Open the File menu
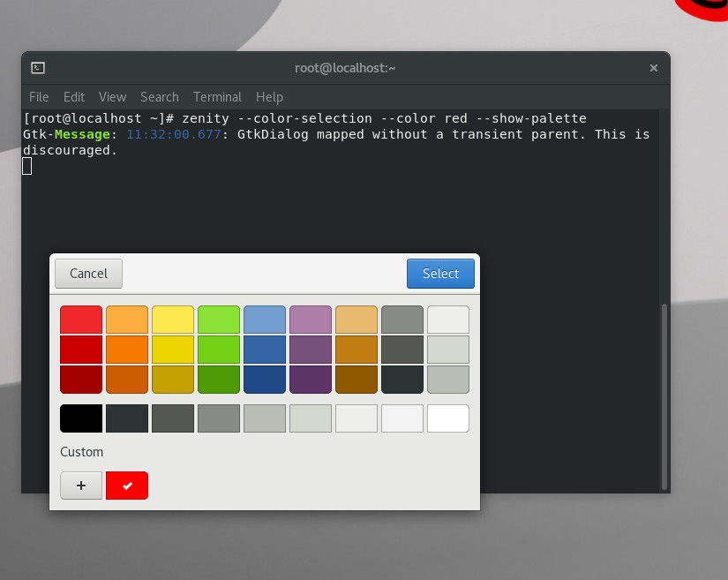The width and height of the screenshot is (728, 580). pos(39,97)
